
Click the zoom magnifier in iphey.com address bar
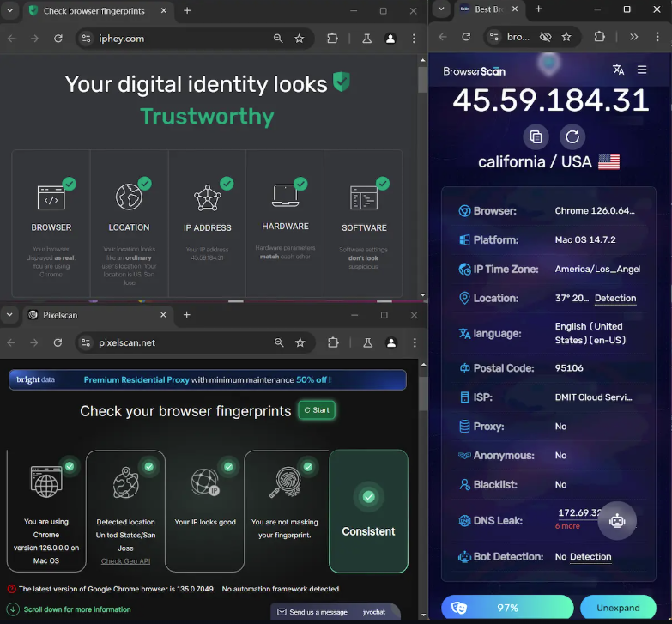[x=278, y=39]
